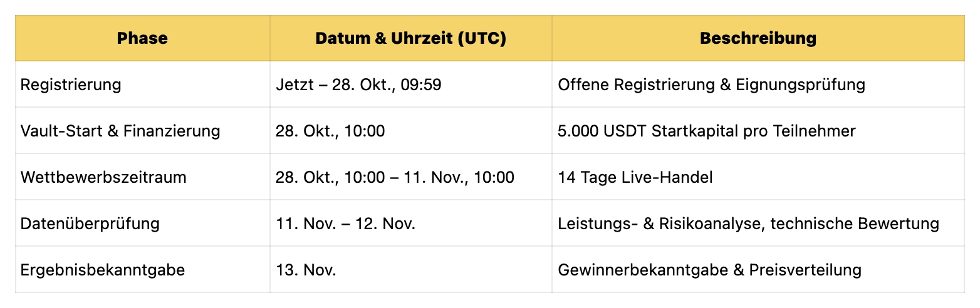Select the Registrierung phase cell
980x308 pixels.
point(71,85)
